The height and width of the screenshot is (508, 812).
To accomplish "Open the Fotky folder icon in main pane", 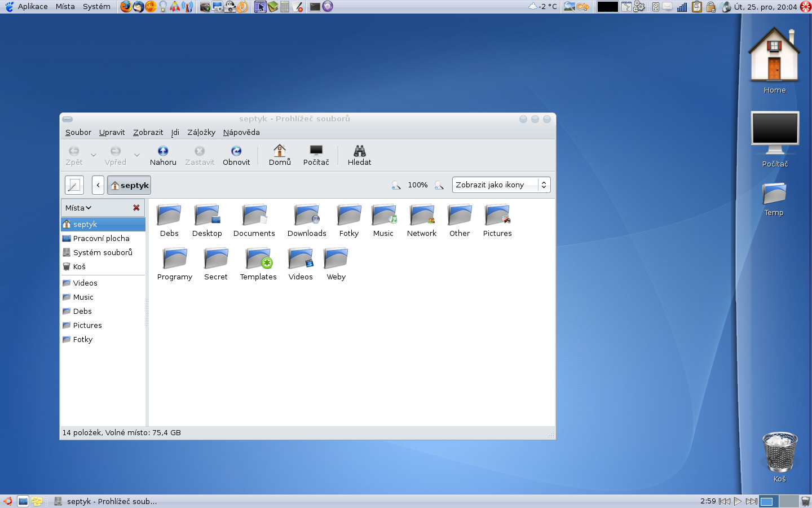I will [x=349, y=216].
